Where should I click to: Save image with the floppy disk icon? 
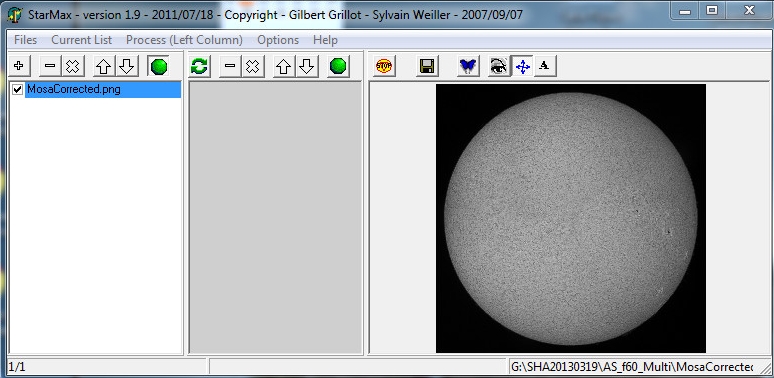427,66
